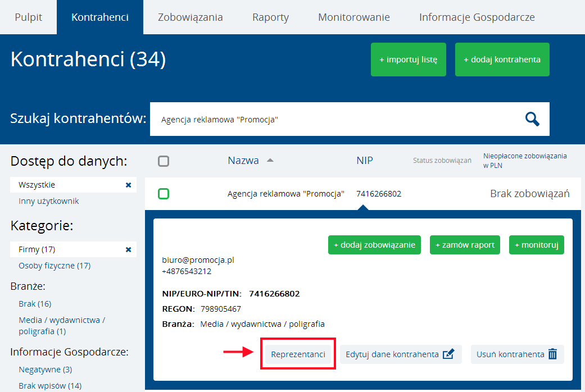
Task: Filter by Osoby fizyczne (17)
Action: (x=55, y=266)
